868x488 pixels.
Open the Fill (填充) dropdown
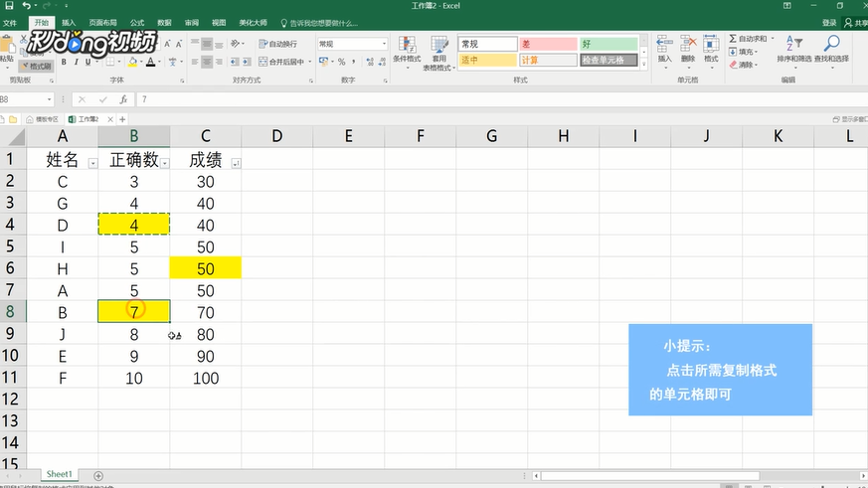tap(744, 52)
